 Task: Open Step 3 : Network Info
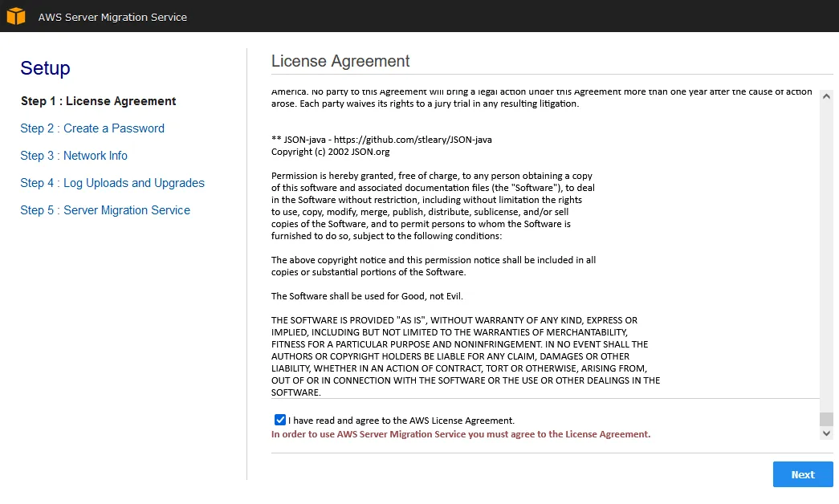[74, 156]
